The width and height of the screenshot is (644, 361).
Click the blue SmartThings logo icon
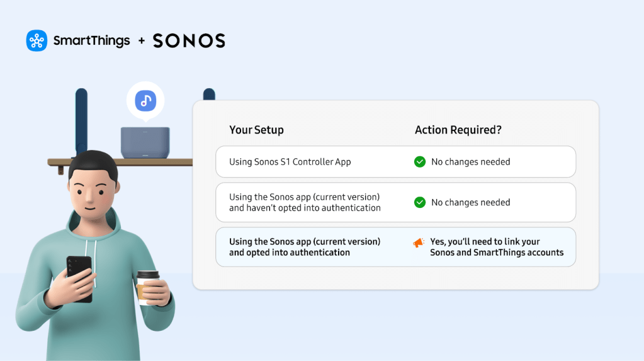pyautogui.click(x=37, y=41)
